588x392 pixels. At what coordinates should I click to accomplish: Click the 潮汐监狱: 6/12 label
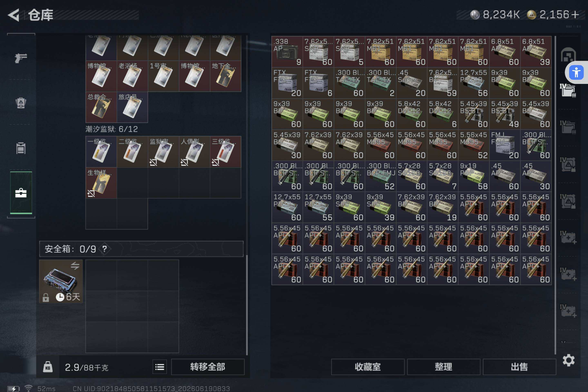point(111,129)
